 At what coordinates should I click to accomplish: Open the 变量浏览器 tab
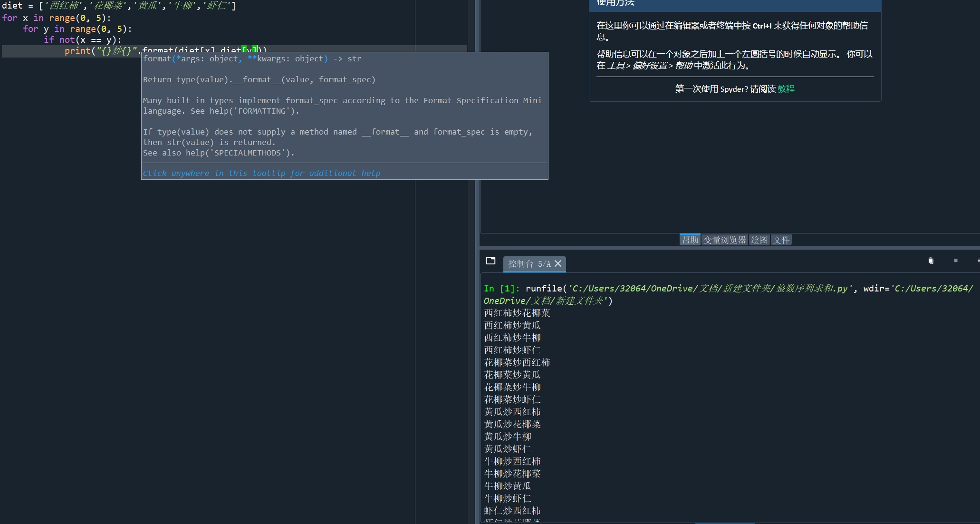tap(724, 240)
